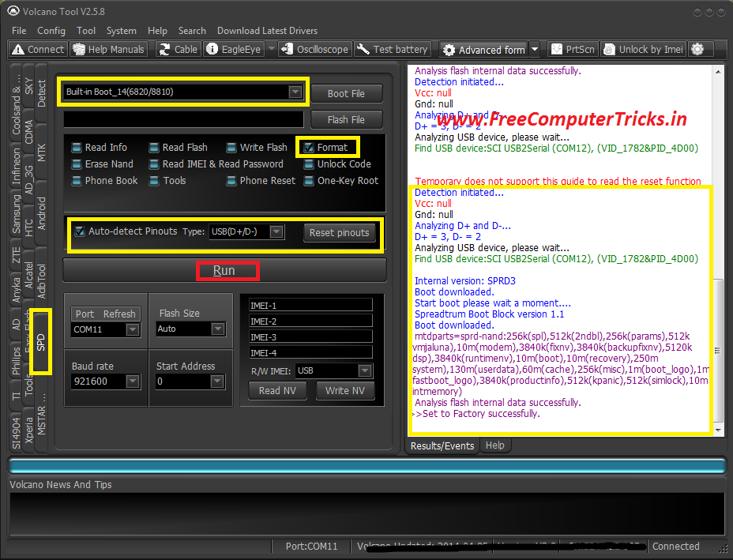Open the Tool menu
Viewport: 733px width, 560px height.
pyautogui.click(x=86, y=31)
